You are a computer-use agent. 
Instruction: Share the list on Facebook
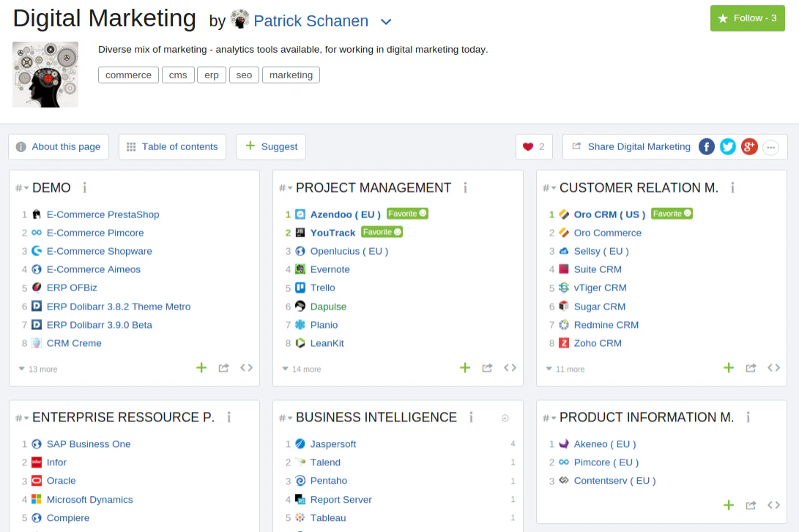tap(706, 146)
